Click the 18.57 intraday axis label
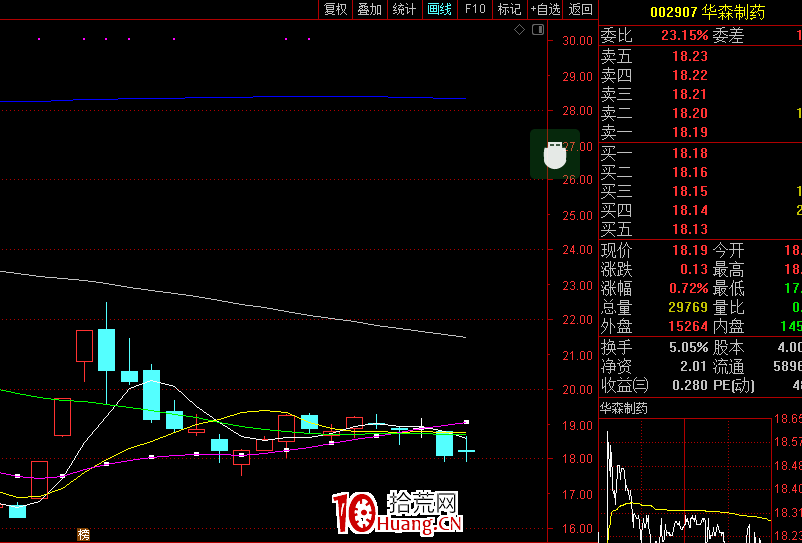Viewport: 802px width, 543px height. click(x=787, y=442)
